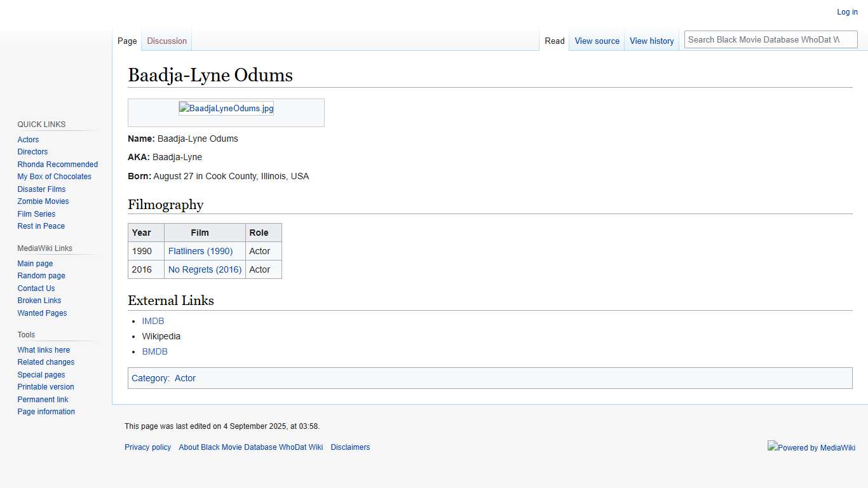Viewport: 868px width, 488px height.
Task: Select the Page tab
Action: click(126, 41)
